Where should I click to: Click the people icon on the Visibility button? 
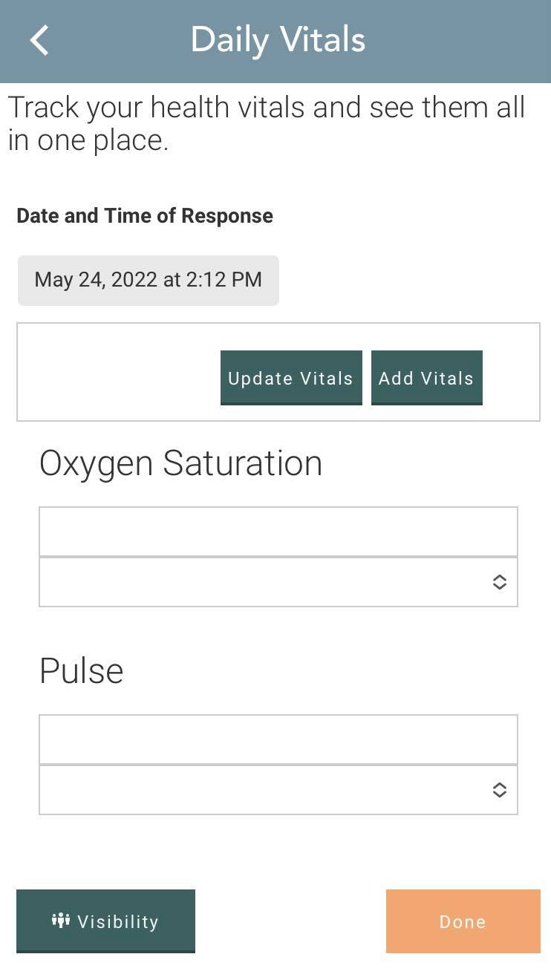[59, 921]
